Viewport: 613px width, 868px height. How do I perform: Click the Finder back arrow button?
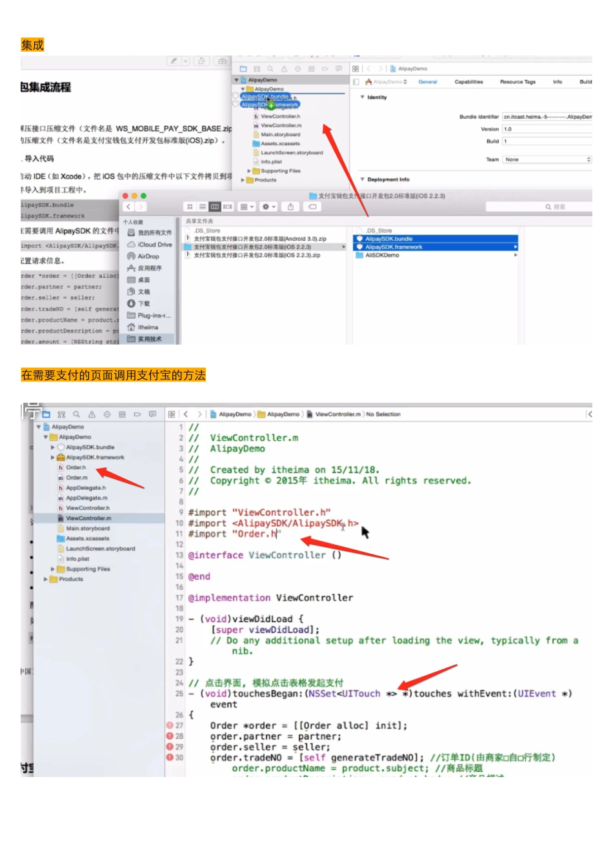tap(128, 207)
